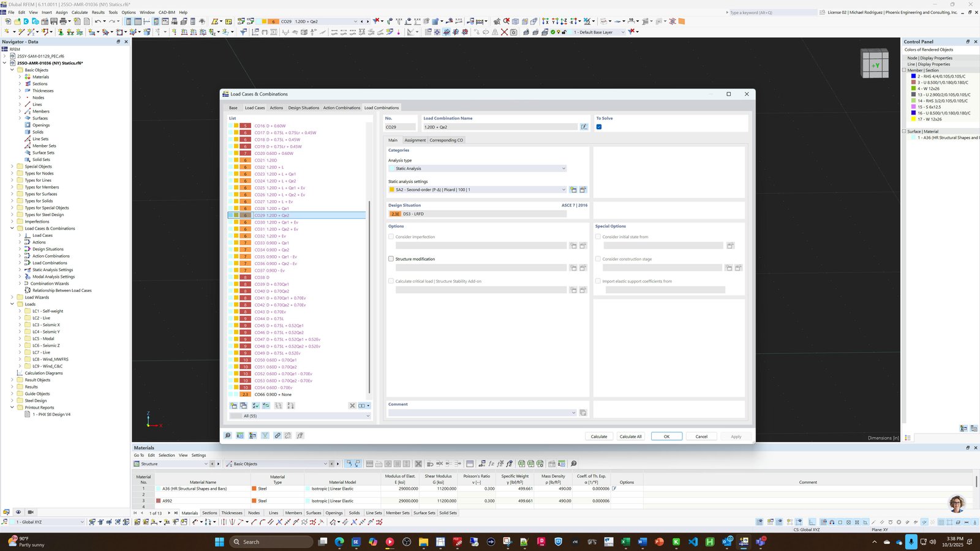The image size is (980, 551).
Task: Click the Calculate button in the dialog
Action: point(599,437)
